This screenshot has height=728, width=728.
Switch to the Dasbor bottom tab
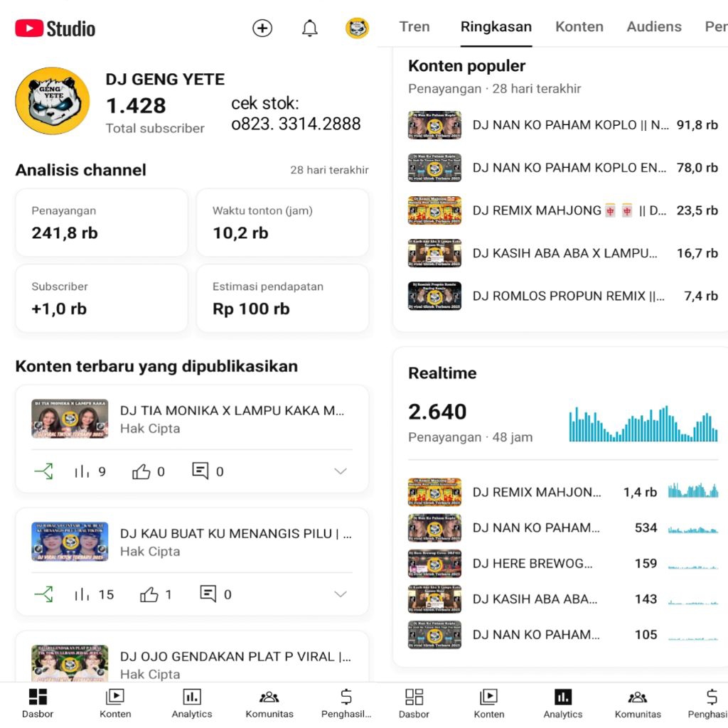pos(37,702)
